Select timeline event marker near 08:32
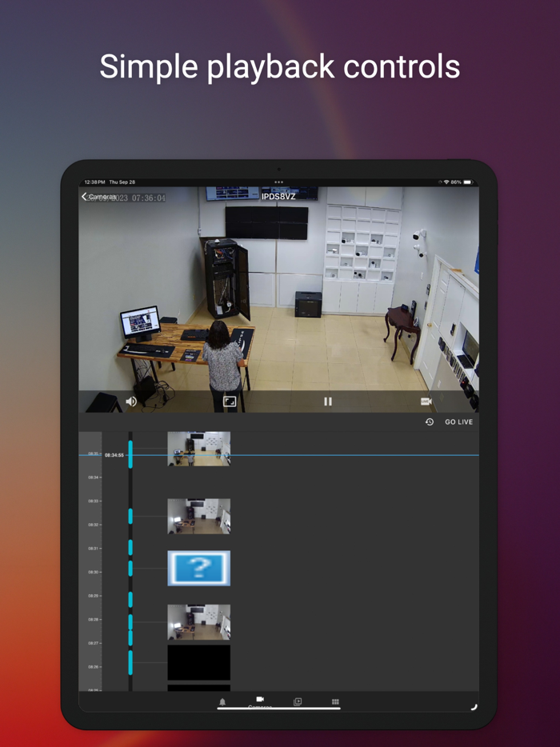The height and width of the screenshot is (747, 560). pos(130,517)
